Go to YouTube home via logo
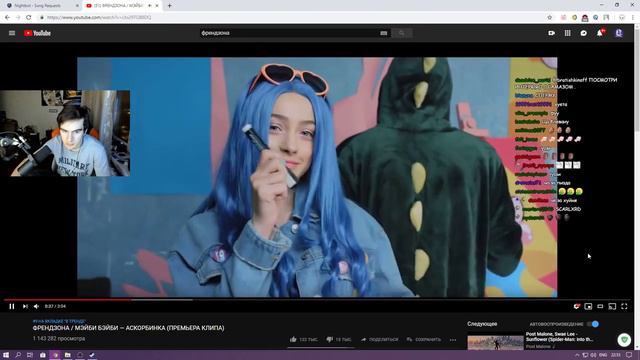 (x=37, y=33)
